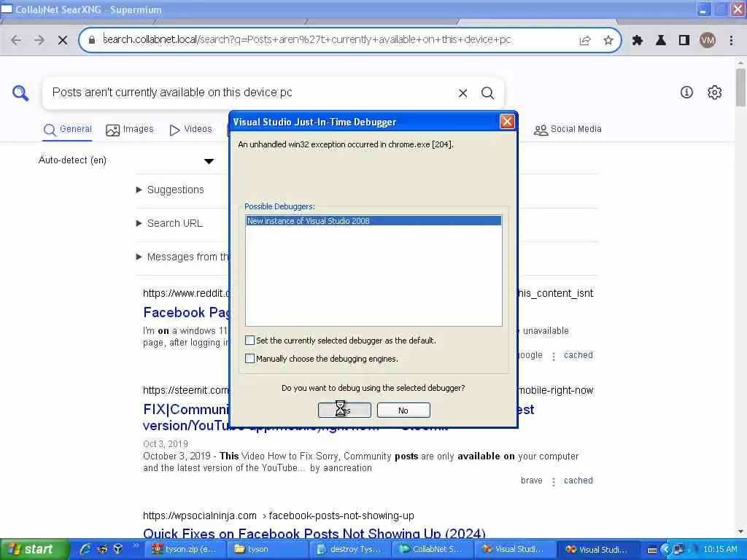Open cached version of the reddit result
This screenshot has height=560, width=747.
click(x=578, y=355)
